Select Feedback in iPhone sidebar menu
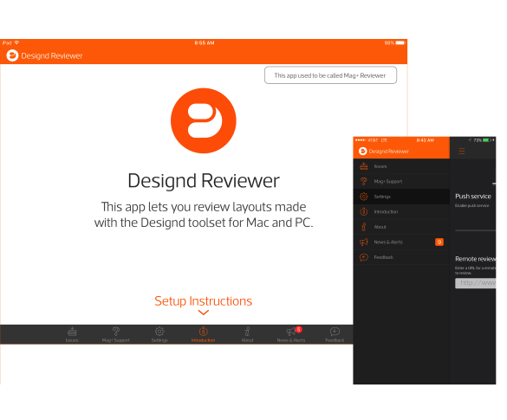Image resolution: width=507 pixels, height=420 pixels. [x=383, y=257]
